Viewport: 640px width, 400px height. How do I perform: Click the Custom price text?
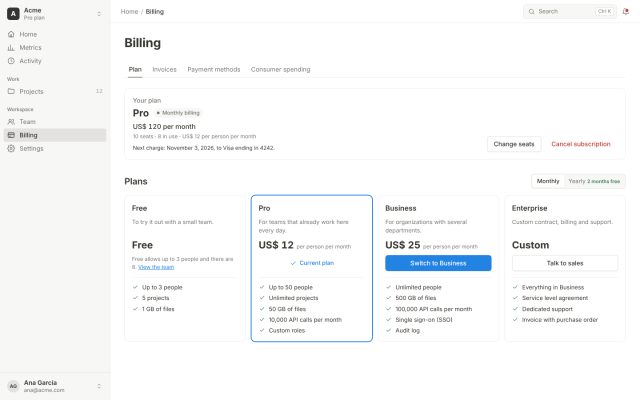[531, 245]
